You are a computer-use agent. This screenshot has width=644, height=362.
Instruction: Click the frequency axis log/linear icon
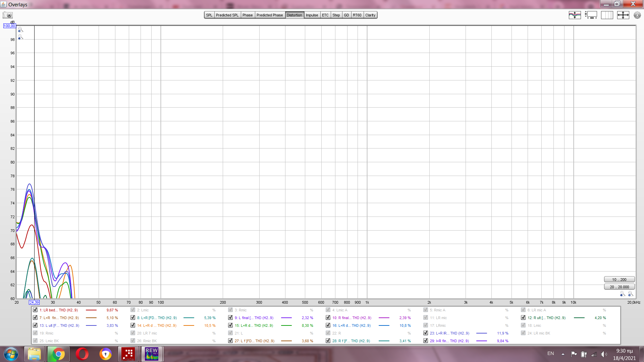pos(607,15)
